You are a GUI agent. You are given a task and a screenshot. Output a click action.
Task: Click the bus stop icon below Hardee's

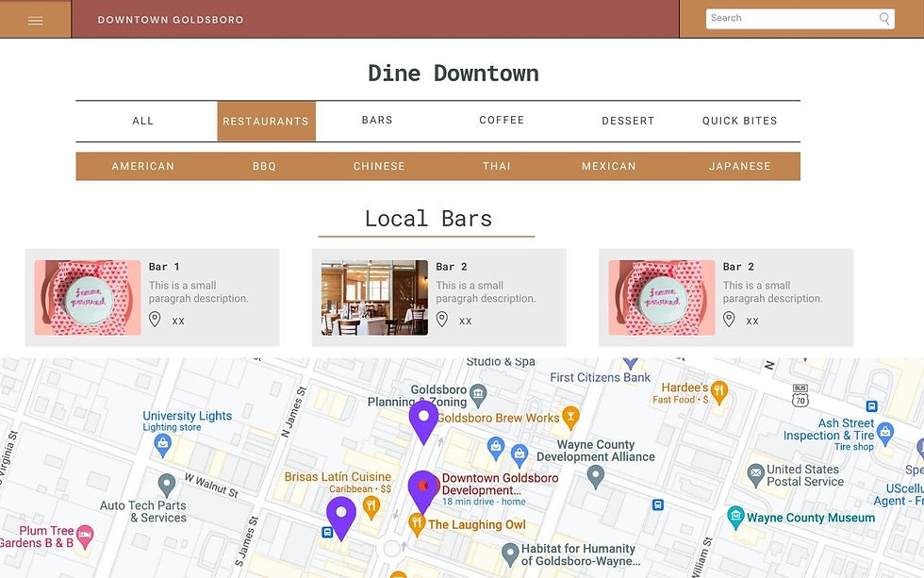pyautogui.click(x=871, y=406)
